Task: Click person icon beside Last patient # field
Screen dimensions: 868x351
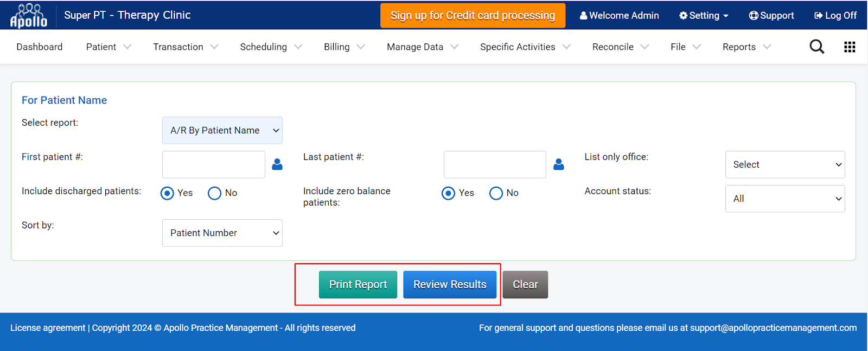Action: point(559,164)
